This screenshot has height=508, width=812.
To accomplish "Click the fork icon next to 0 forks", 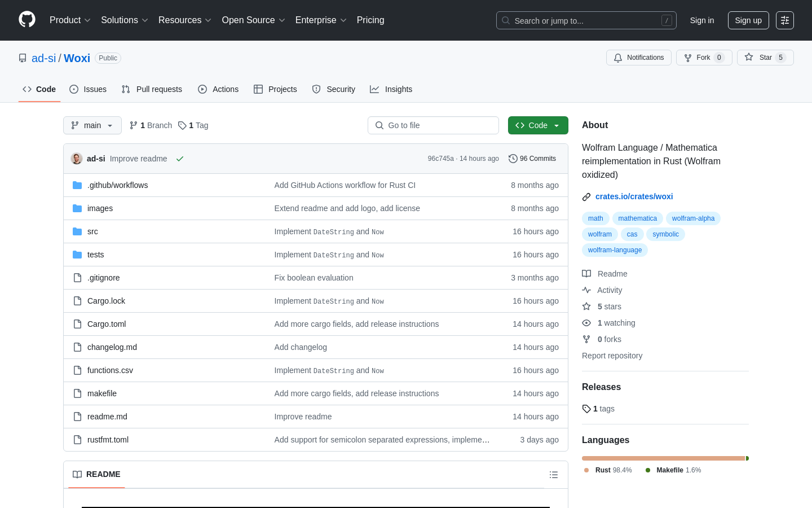I will coord(586,339).
